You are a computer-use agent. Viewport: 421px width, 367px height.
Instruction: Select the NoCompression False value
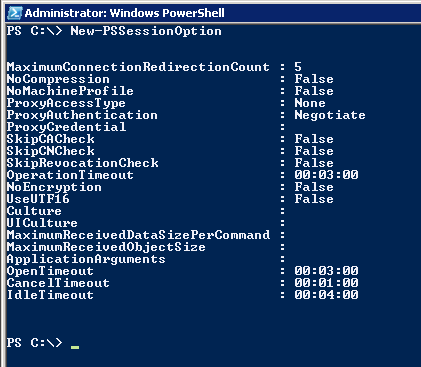pos(314,79)
